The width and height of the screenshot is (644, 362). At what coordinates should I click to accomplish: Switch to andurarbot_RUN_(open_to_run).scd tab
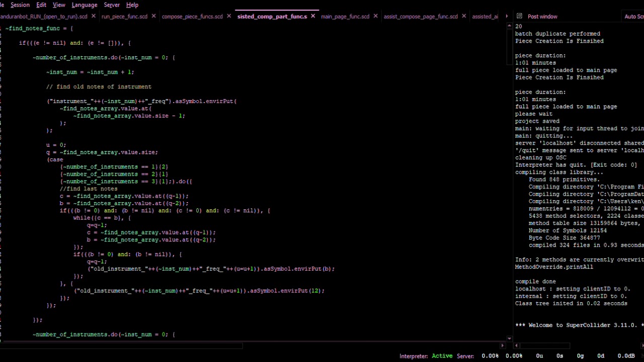pos(44,16)
